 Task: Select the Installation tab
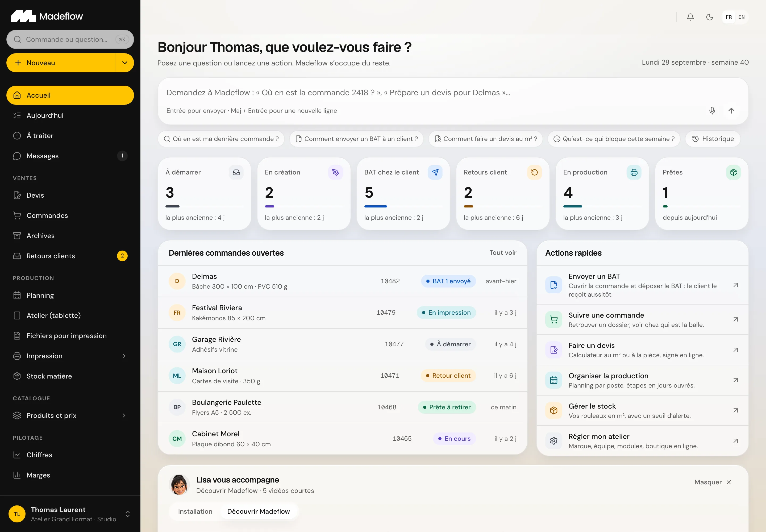(x=195, y=511)
